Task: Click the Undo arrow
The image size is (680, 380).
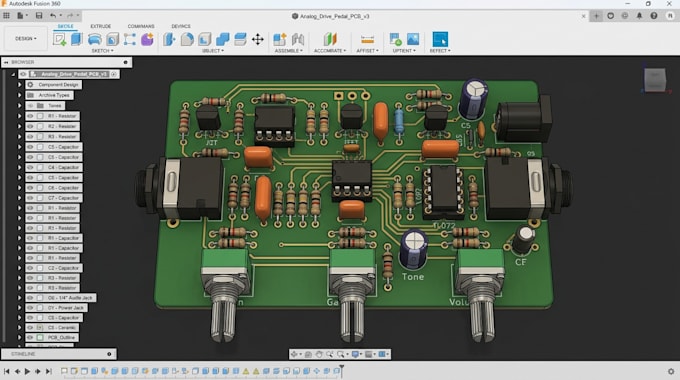Action: click(x=53, y=16)
